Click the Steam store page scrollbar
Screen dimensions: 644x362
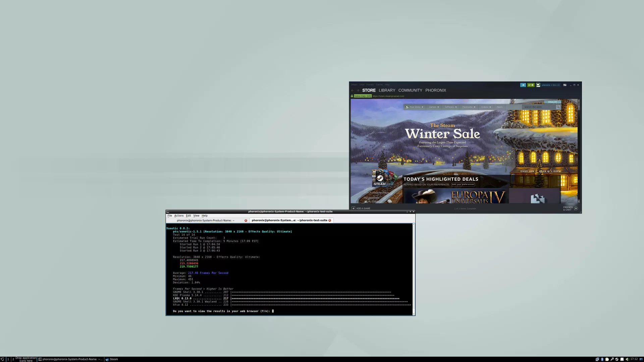tap(579, 151)
